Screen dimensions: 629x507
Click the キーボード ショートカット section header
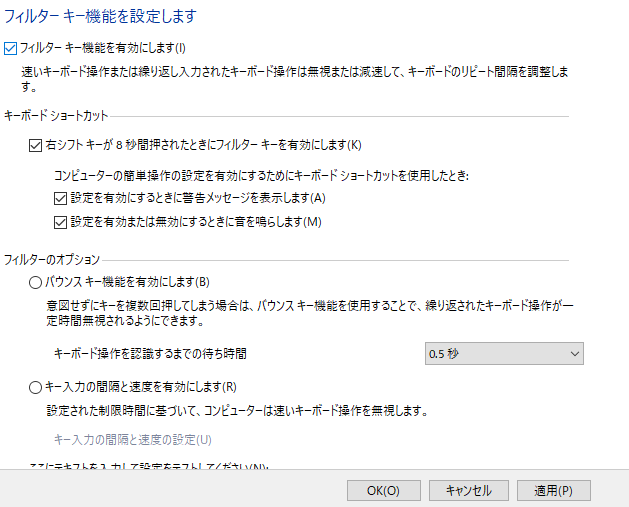(57, 116)
